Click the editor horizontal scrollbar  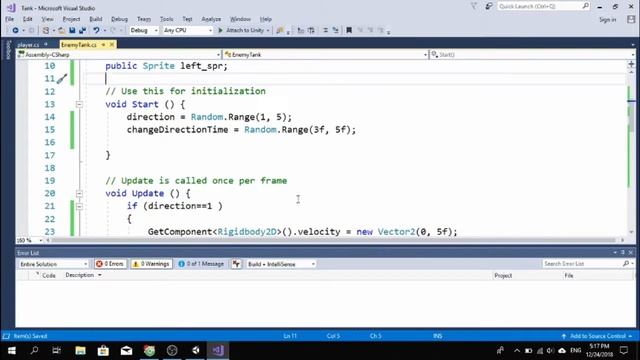point(333,240)
